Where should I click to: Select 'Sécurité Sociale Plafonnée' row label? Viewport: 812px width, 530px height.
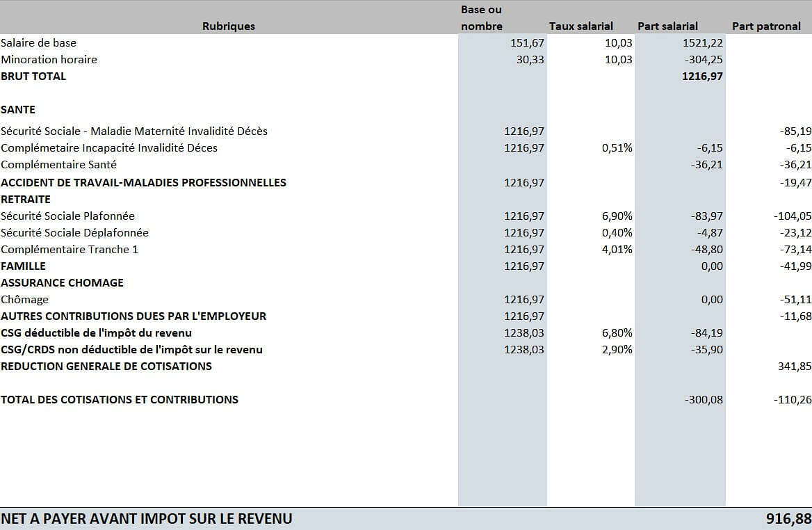(67, 216)
